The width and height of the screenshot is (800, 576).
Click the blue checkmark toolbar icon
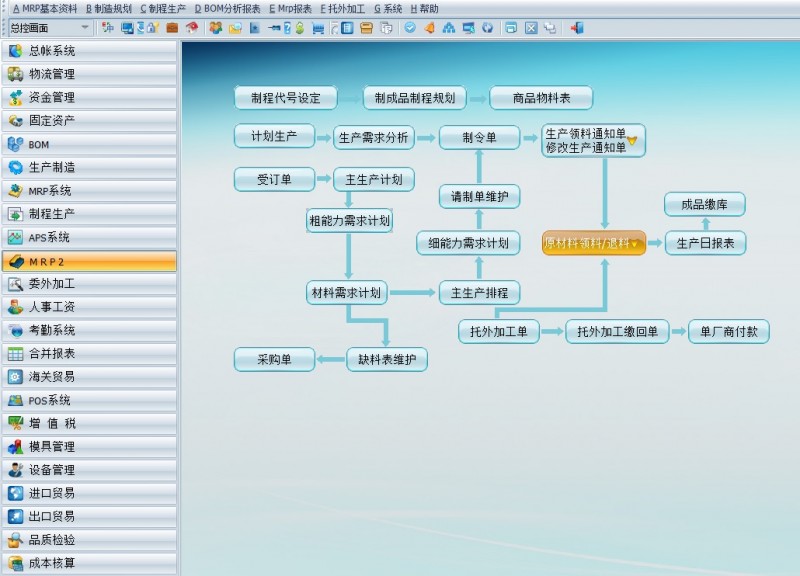tap(410, 28)
